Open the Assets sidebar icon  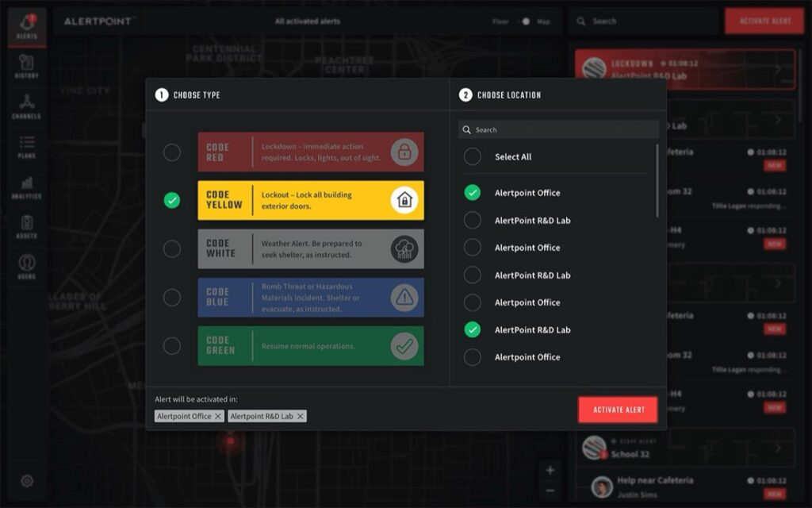(x=27, y=227)
